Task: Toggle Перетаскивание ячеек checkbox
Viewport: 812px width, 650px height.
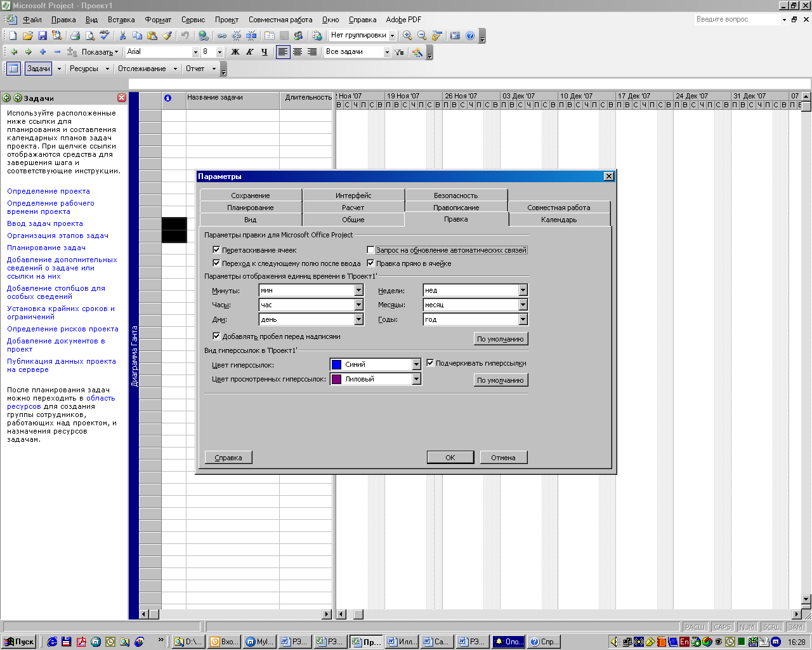Action: pyautogui.click(x=216, y=250)
